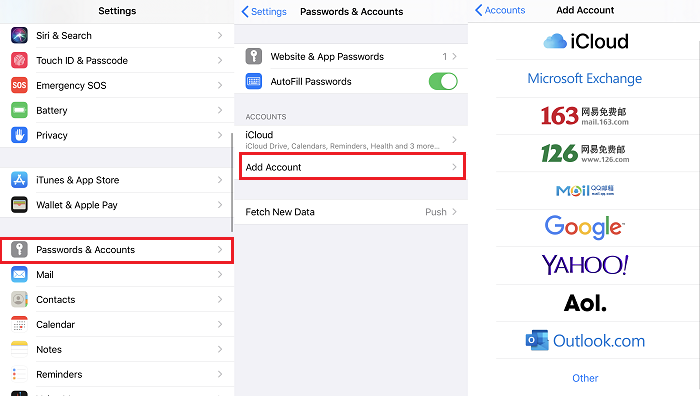Tap the iTunes & App Store label

(78, 180)
